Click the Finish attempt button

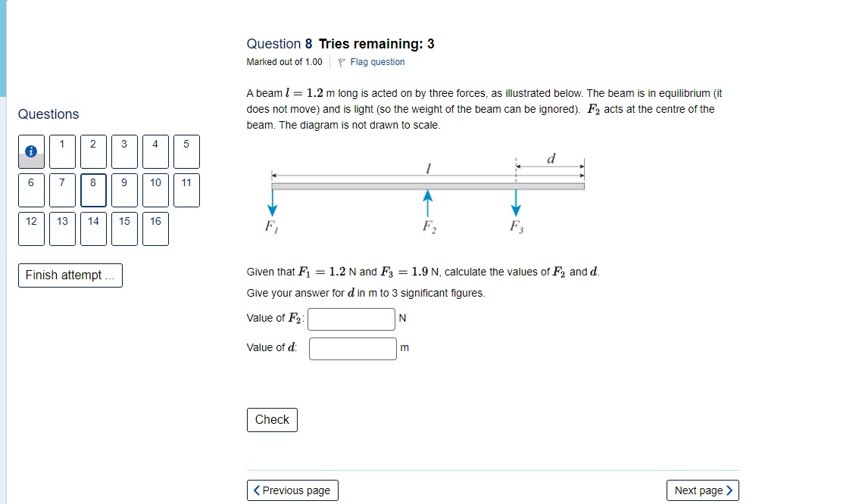click(x=70, y=275)
